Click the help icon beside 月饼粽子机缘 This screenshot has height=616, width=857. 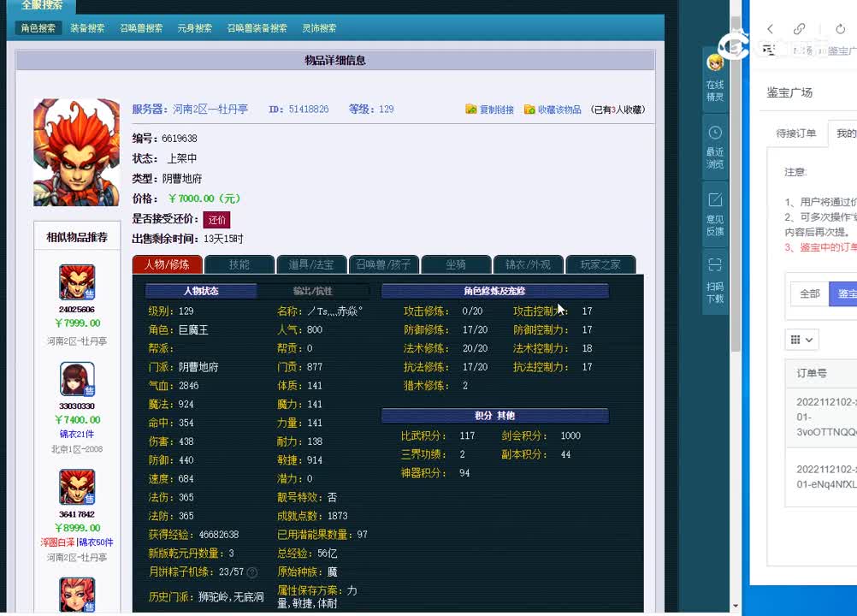click(x=251, y=573)
